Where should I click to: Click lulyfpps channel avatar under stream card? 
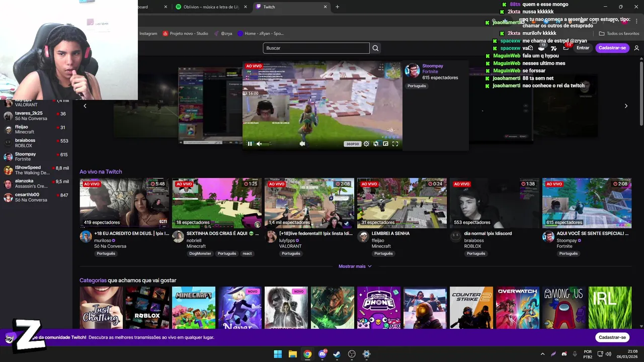click(271, 237)
